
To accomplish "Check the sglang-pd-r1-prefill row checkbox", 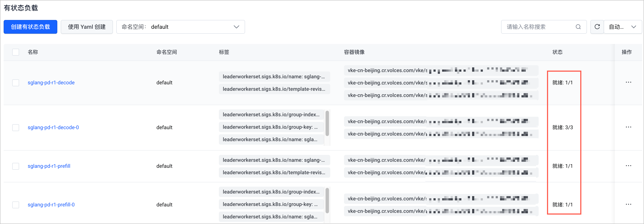I will click(16, 166).
